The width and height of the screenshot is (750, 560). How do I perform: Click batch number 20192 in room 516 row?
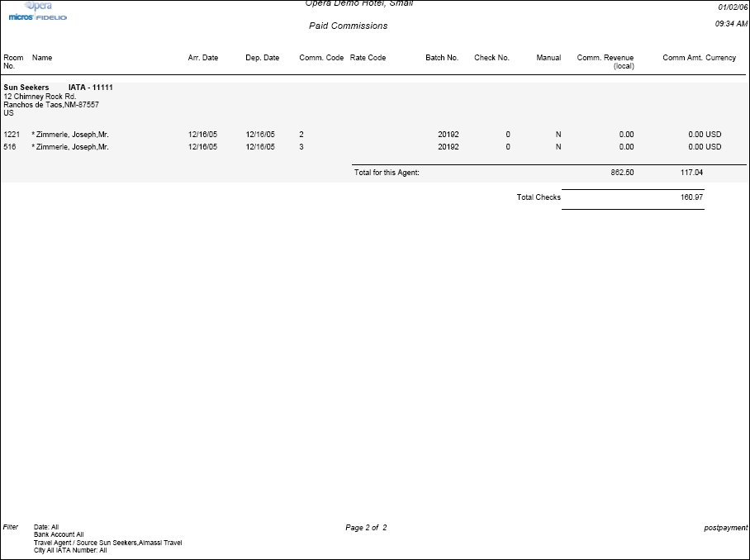[x=449, y=147]
